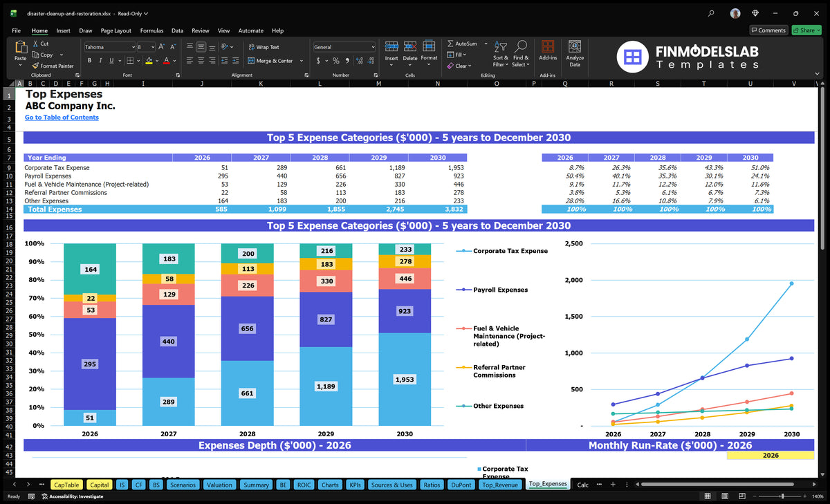
Task: Click the Cut scissors icon
Action: pyautogui.click(x=35, y=44)
